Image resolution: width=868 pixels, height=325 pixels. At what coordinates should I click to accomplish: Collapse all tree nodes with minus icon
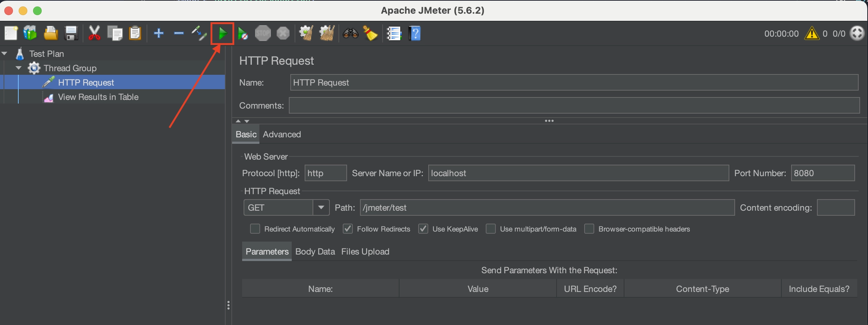pos(179,33)
